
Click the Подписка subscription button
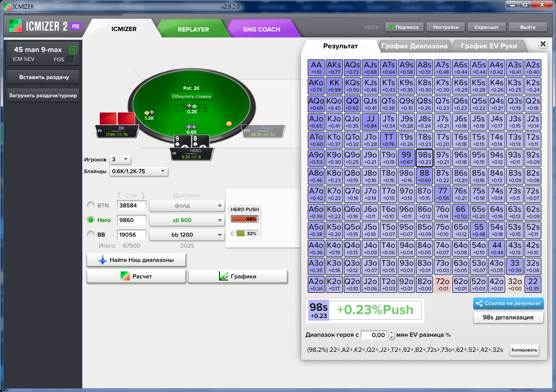tap(405, 27)
